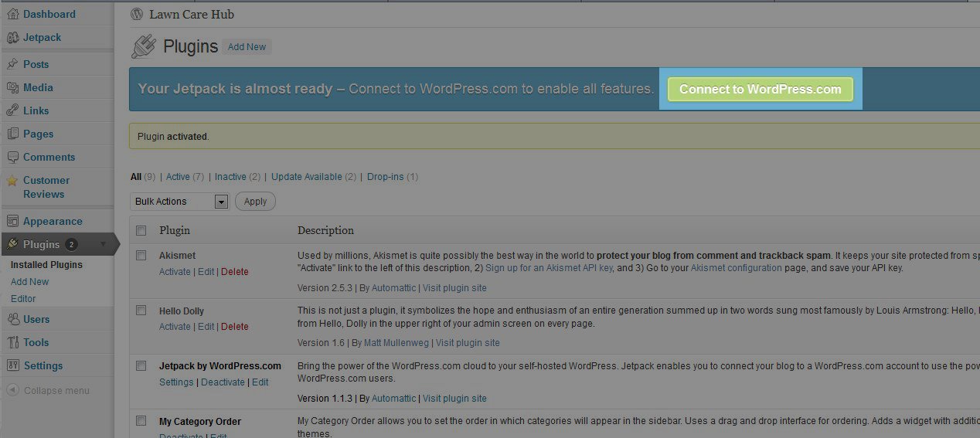Click the Customer Reviews star icon
Viewport: 980px width, 438px height.
tap(12, 181)
